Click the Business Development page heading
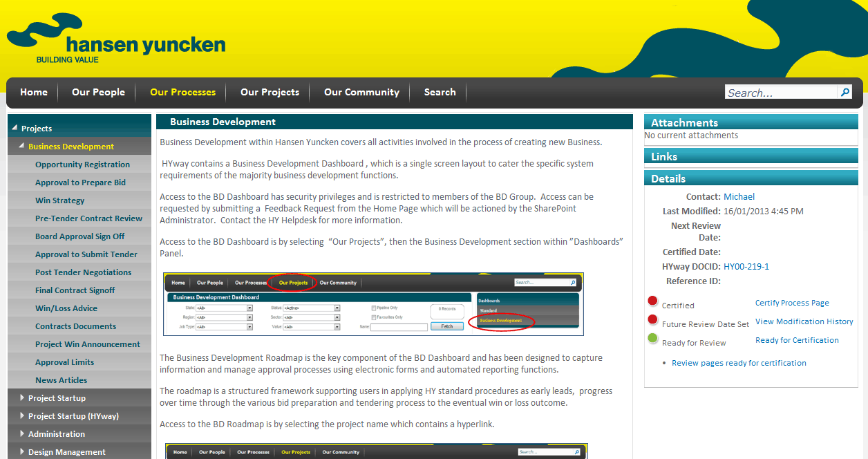The width and height of the screenshot is (868, 459). (223, 122)
